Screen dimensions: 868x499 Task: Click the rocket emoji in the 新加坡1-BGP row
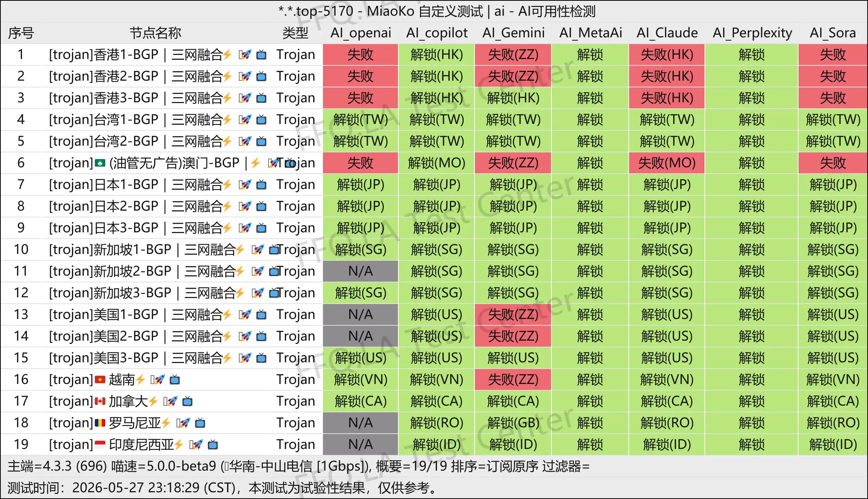point(258,250)
